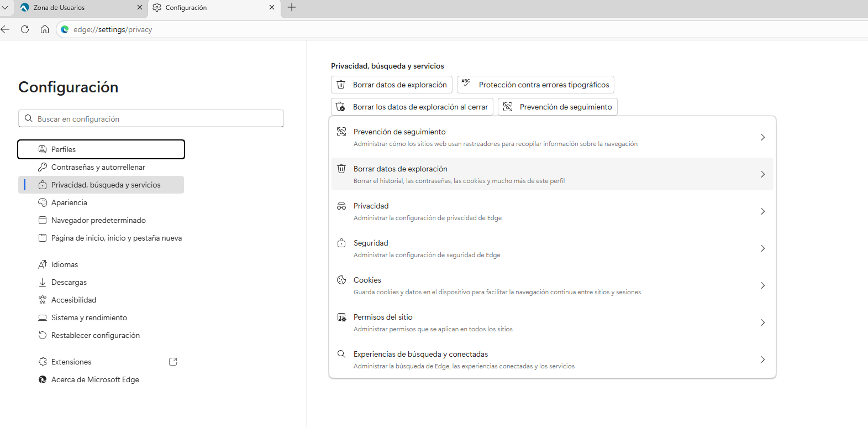Select the Configuración browser tab
Screen dimensions: 868x427
tap(214, 8)
